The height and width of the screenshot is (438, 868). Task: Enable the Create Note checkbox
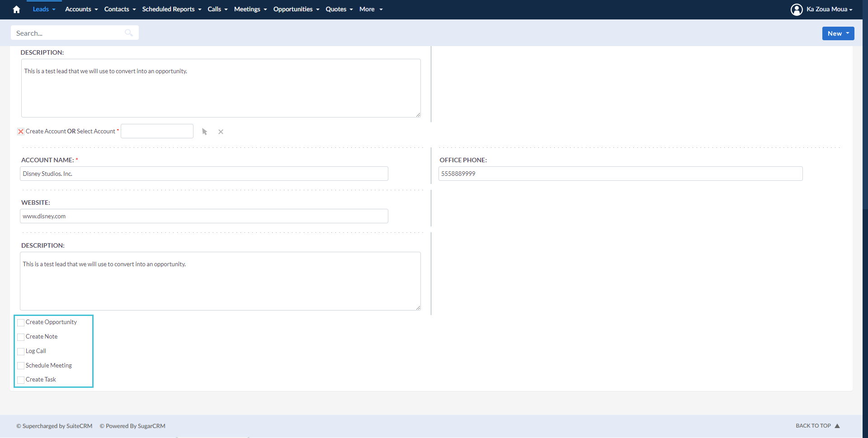point(21,337)
